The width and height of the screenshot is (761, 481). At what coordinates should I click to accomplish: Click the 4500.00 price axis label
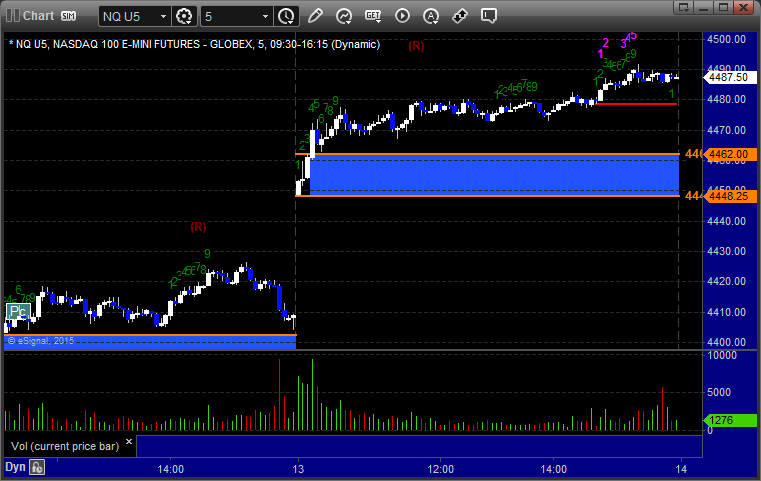pos(727,39)
